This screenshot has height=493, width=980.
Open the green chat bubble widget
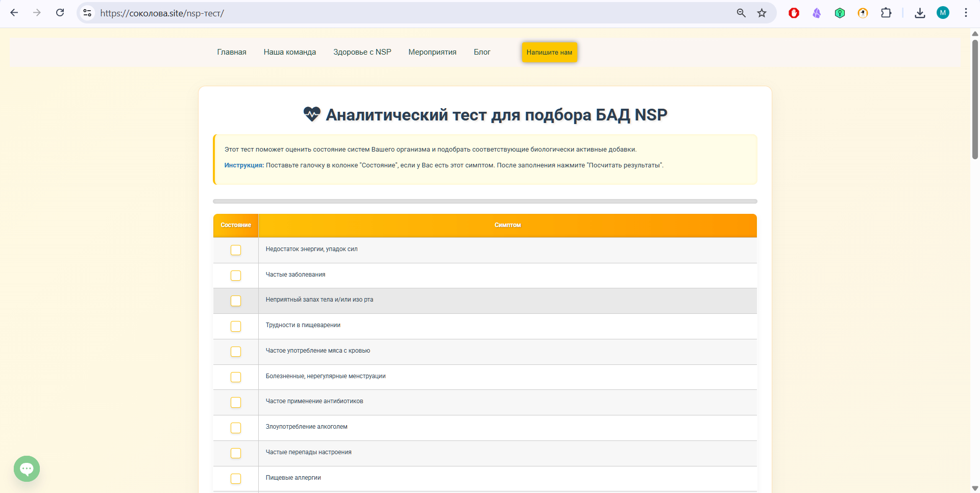click(x=27, y=469)
